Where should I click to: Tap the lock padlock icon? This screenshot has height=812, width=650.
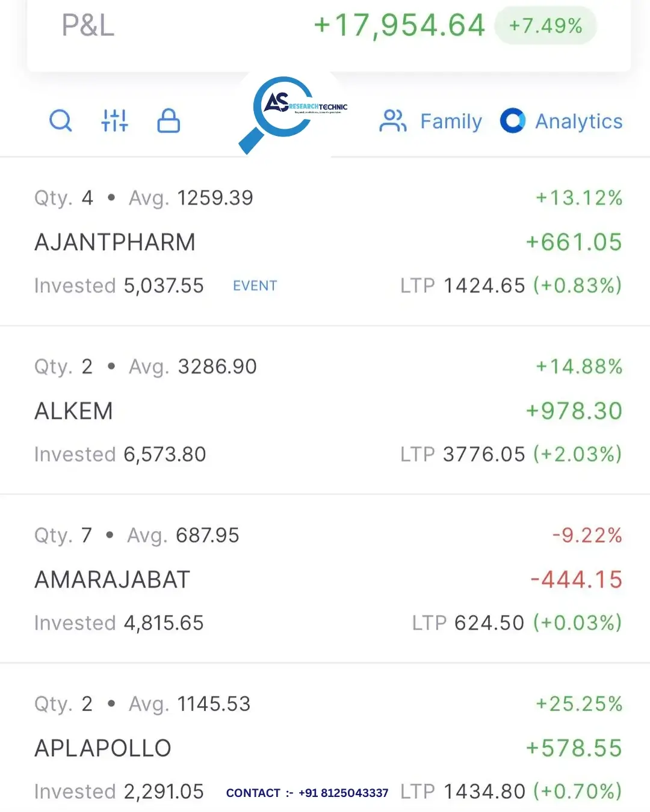pyautogui.click(x=169, y=121)
